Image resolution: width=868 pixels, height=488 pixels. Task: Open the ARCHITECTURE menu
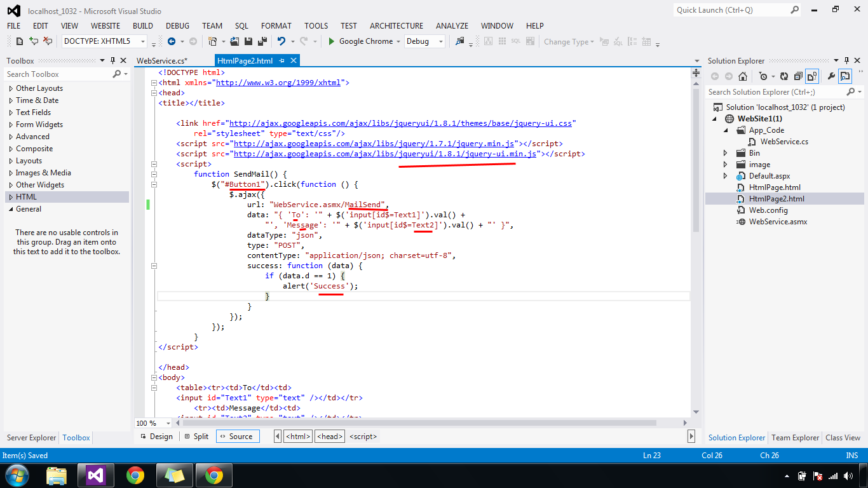[x=397, y=26]
